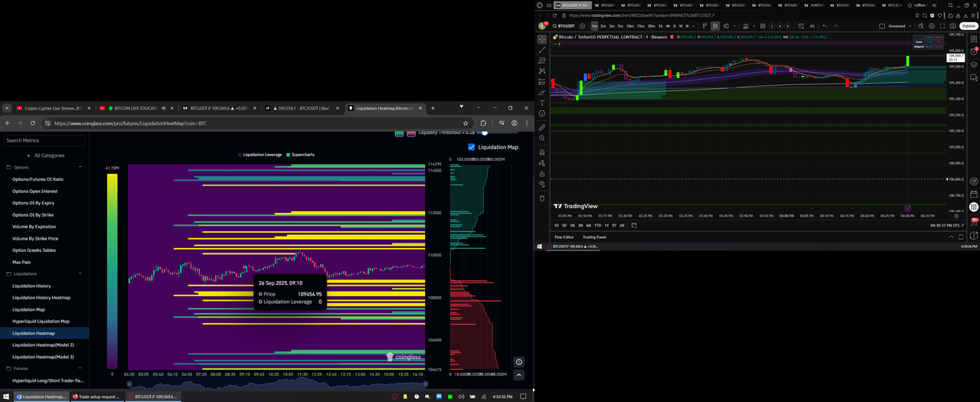
Task: Focus the Search Metrics input field
Action: point(44,140)
